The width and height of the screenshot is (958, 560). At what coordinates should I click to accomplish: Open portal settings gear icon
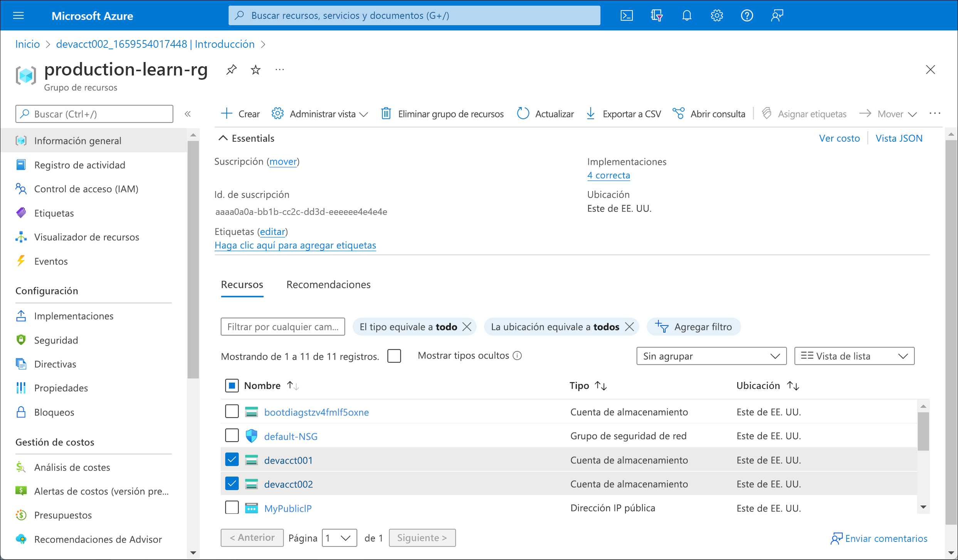coord(717,15)
